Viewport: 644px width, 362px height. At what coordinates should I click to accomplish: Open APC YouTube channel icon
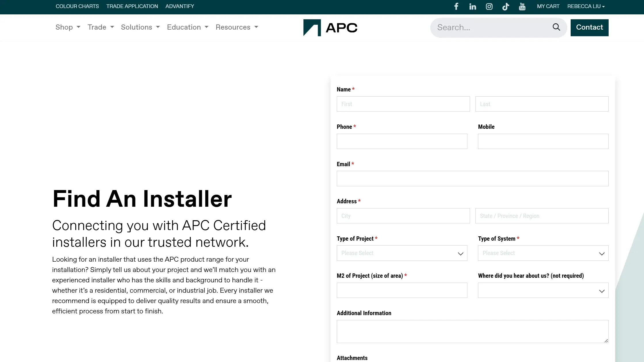coord(522,6)
